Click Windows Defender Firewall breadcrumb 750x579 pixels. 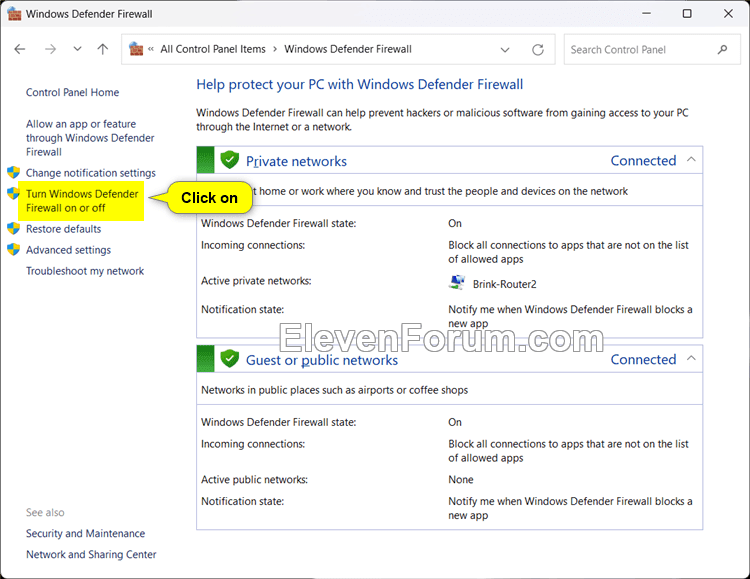pyautogui.click(x=348, y=49)
